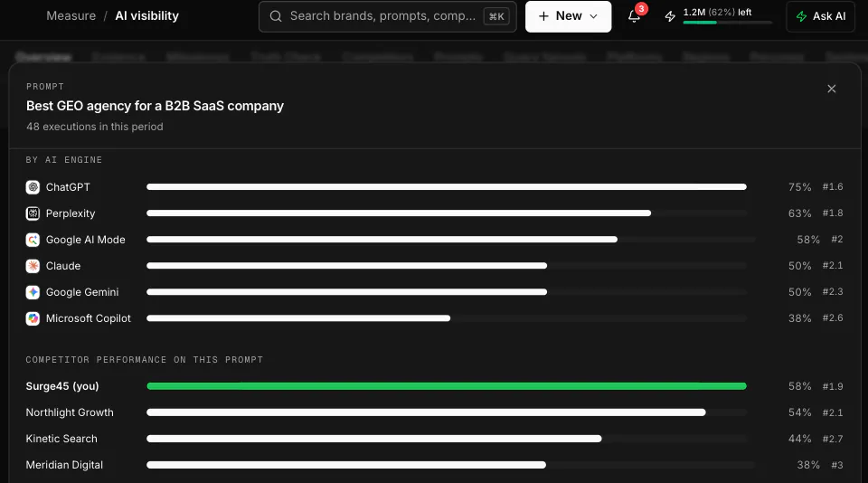Click 48 executions in this period text
868x483 pixels.
[95, 127]
